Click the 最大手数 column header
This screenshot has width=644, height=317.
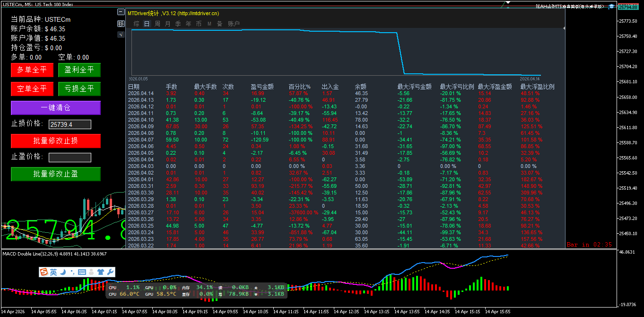tap(206, 87)
